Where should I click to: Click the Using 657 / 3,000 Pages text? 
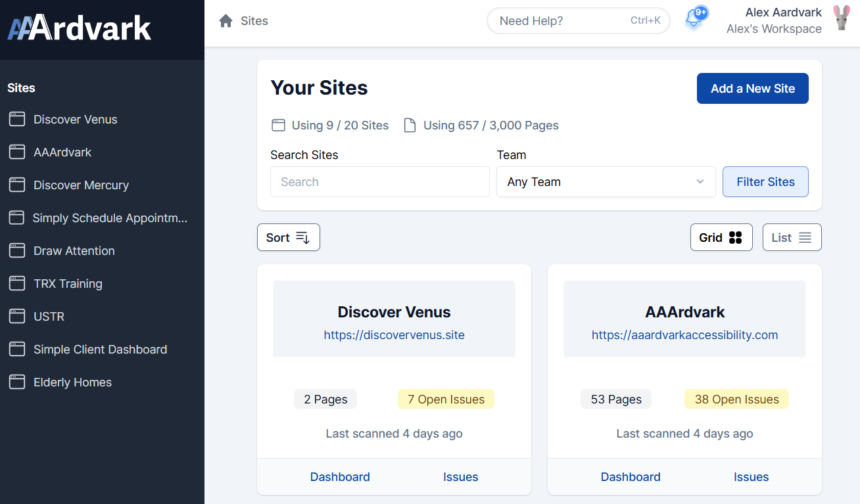[x=490, y=126]
